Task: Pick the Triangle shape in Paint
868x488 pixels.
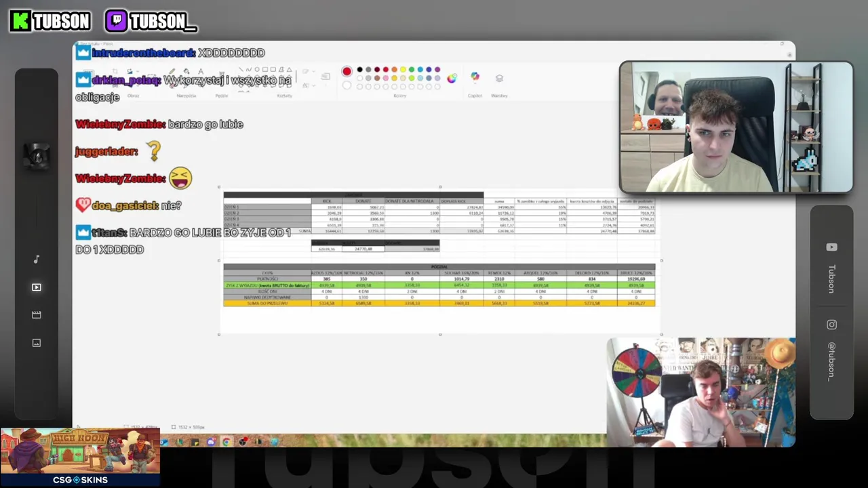Action: [x=290, y=69]
